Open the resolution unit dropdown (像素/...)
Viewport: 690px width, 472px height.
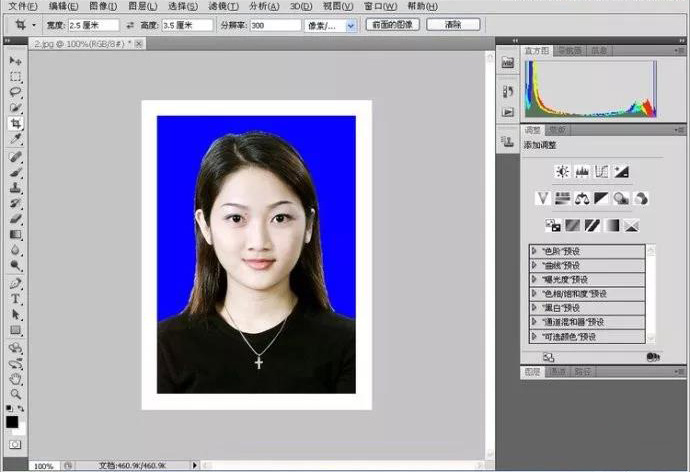pos(351,24)
